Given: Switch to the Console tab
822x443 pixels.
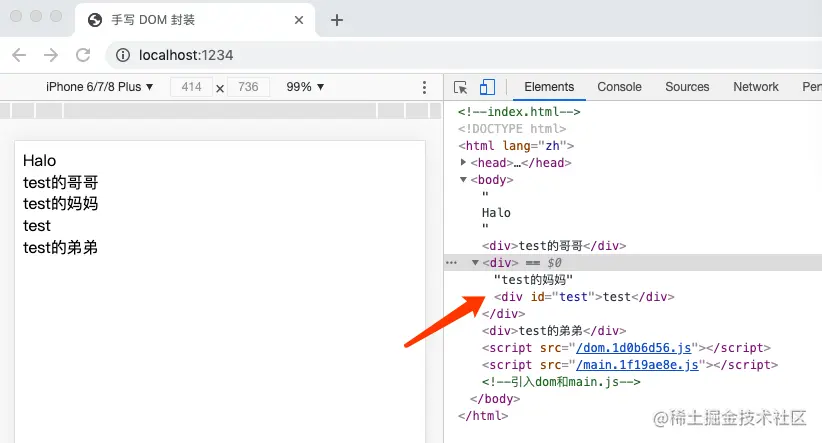Looking at the screenshot, I should (x=619, y=87).
